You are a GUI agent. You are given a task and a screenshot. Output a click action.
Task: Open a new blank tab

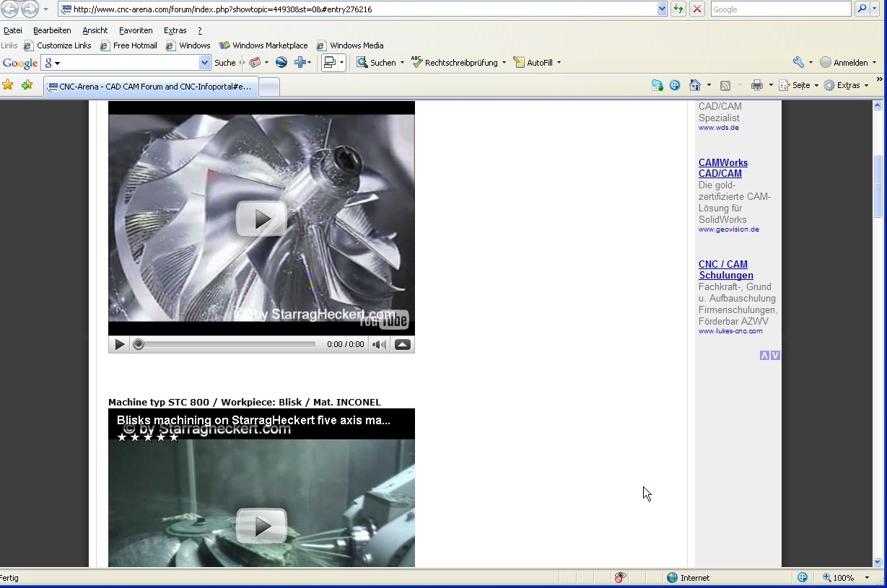click(268, 87)
